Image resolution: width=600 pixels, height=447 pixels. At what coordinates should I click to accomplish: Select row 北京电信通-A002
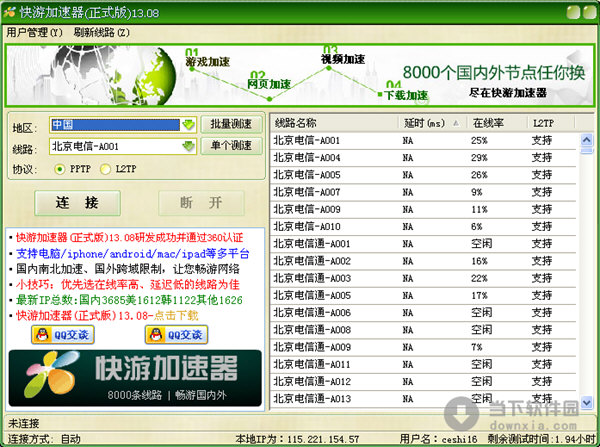tap(423, 261)
